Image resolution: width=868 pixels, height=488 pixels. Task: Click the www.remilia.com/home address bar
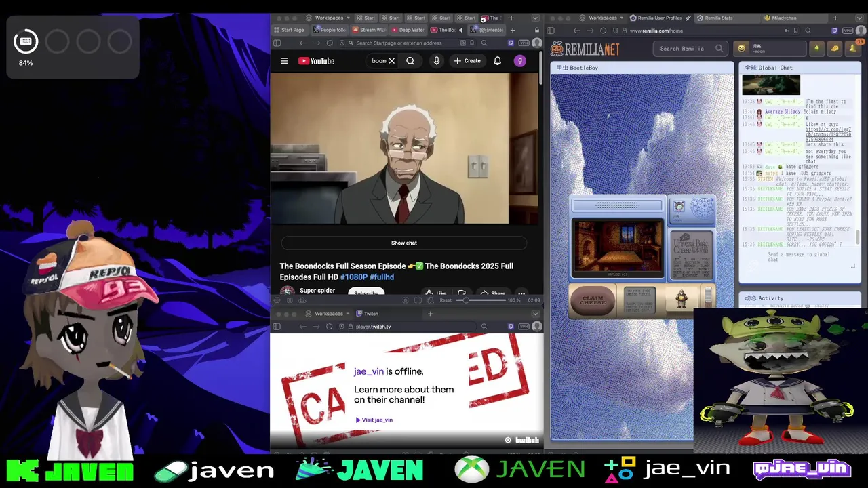tap(705, 30)
